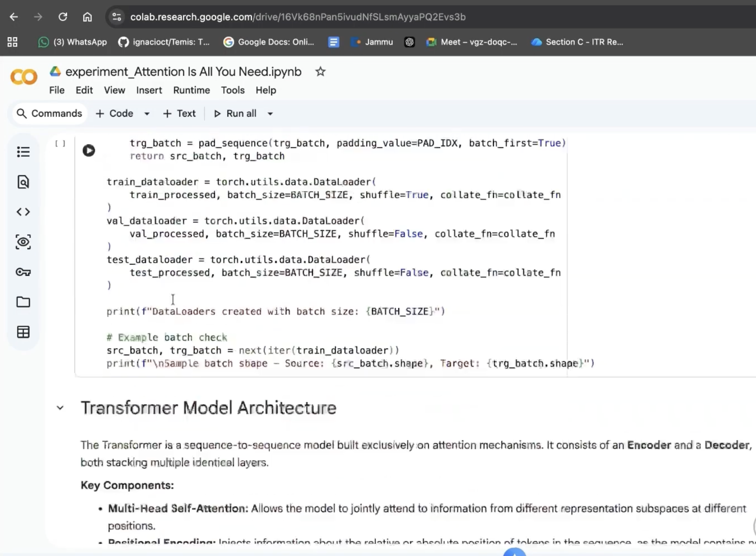This screenshot has width=756, height=556.
Task: Click the browser address bar URL
Action: [297, 17]
